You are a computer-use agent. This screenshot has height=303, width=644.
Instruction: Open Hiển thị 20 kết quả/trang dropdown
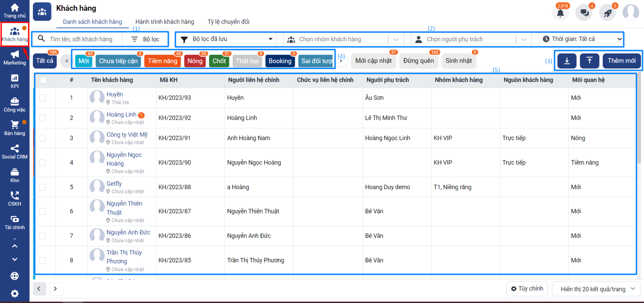597,289
